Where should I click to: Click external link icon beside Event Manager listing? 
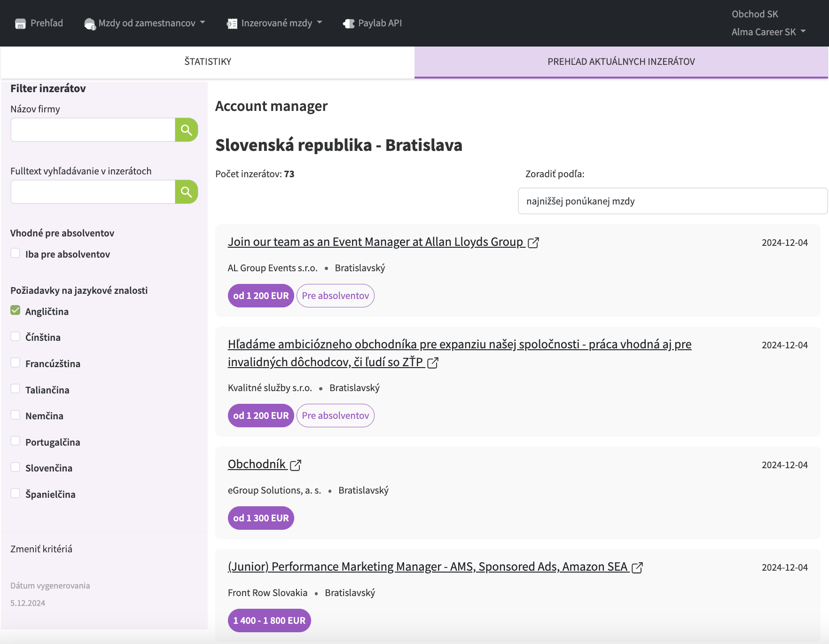click(x=533, y=243)
